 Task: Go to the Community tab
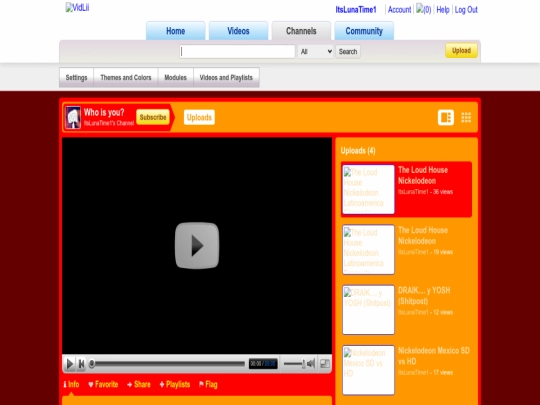(x=364, y=31)
